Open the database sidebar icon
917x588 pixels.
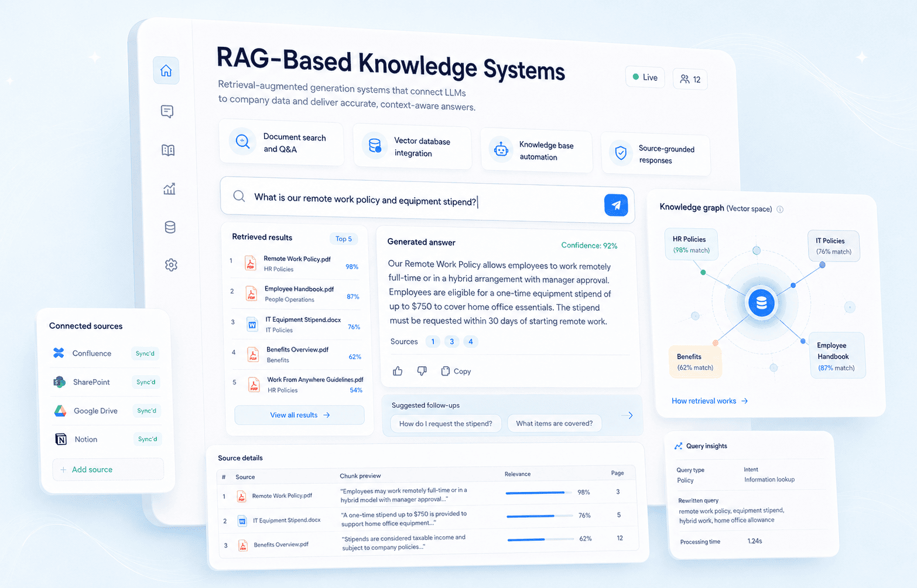pyautogui.click(x=170, y=227)
